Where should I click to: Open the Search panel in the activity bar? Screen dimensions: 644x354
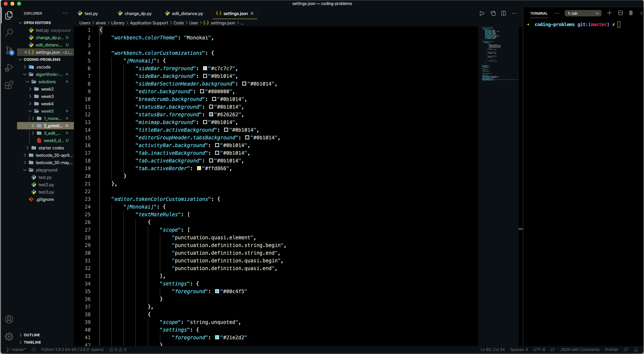[x=9, y=32]
